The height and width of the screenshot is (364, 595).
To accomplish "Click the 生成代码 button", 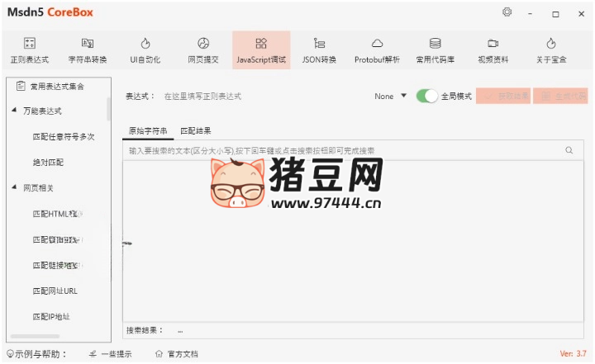I will (560, 96).
